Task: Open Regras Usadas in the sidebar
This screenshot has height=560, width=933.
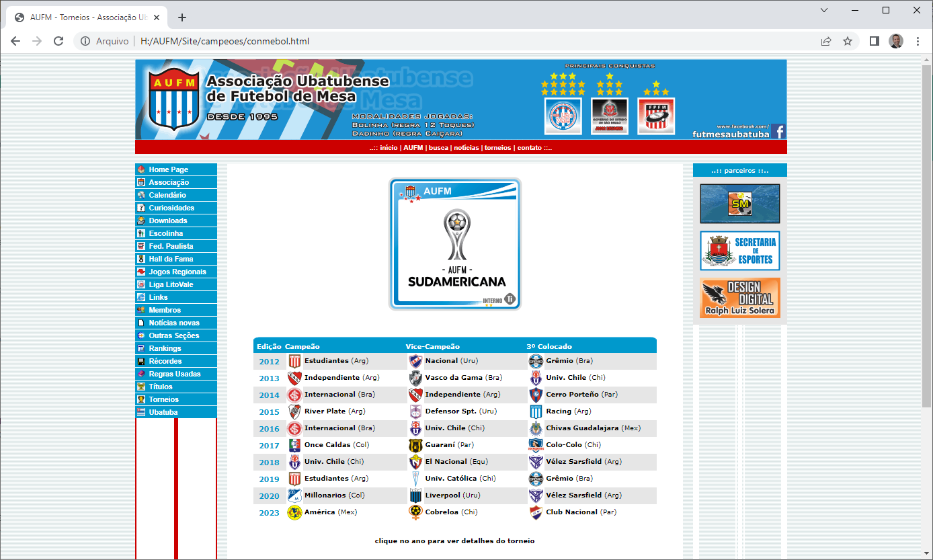Action: pyautogui.click(x=176, y=374)
